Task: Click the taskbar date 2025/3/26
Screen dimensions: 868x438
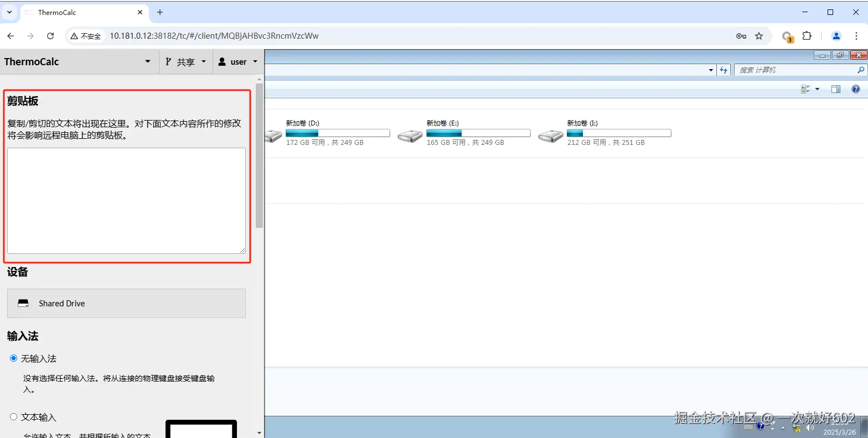Action: [x=839, y=432]
